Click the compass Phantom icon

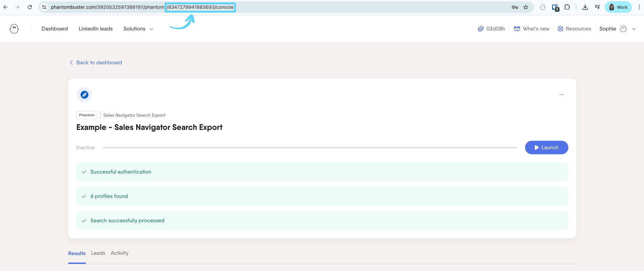point(84,95)
